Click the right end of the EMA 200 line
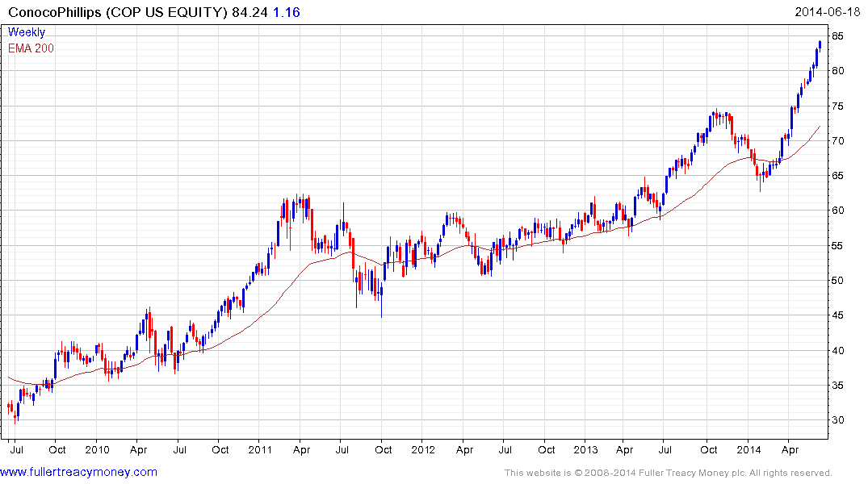868x484 pixels. 820,127
